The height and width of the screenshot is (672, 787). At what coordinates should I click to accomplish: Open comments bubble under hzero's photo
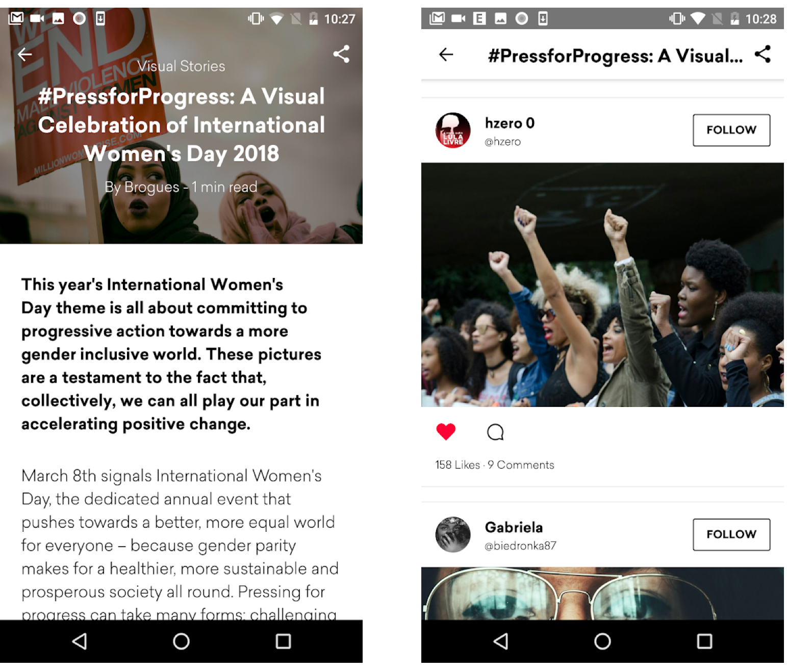(x=495, y=432)
